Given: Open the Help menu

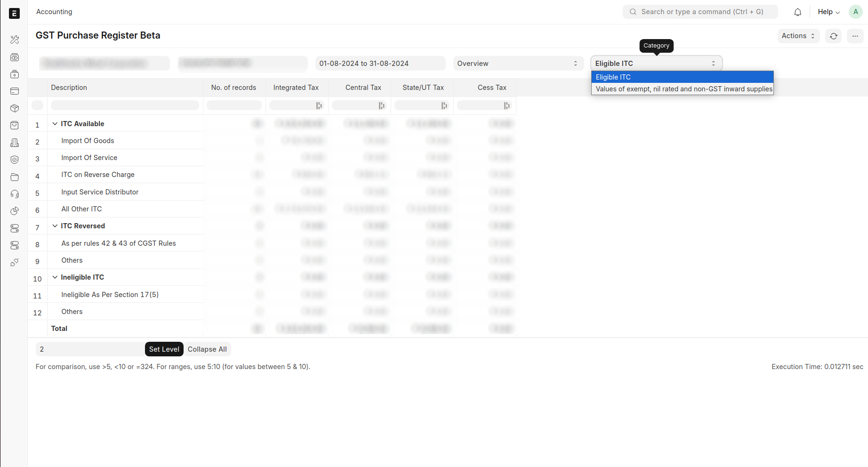Looking at the screenshot, I should point(828,12).
